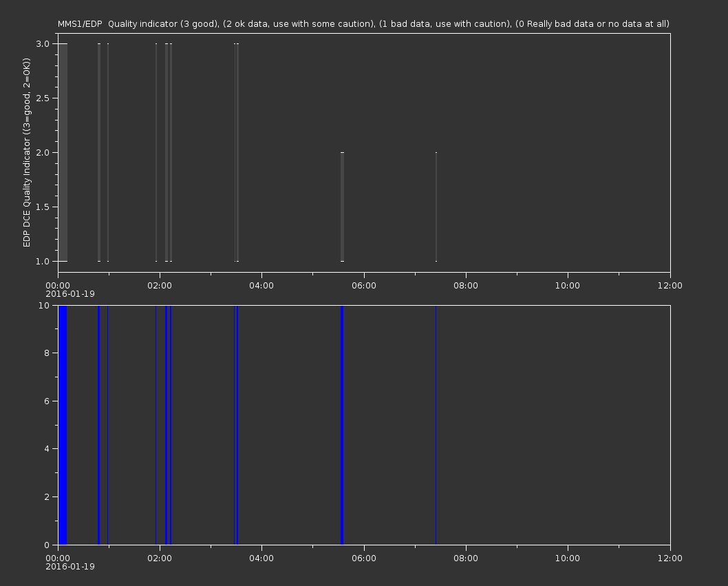Click the 10:00 time label under quality plot
Viewport: 728px width, 586px height.
coord(568,285)
